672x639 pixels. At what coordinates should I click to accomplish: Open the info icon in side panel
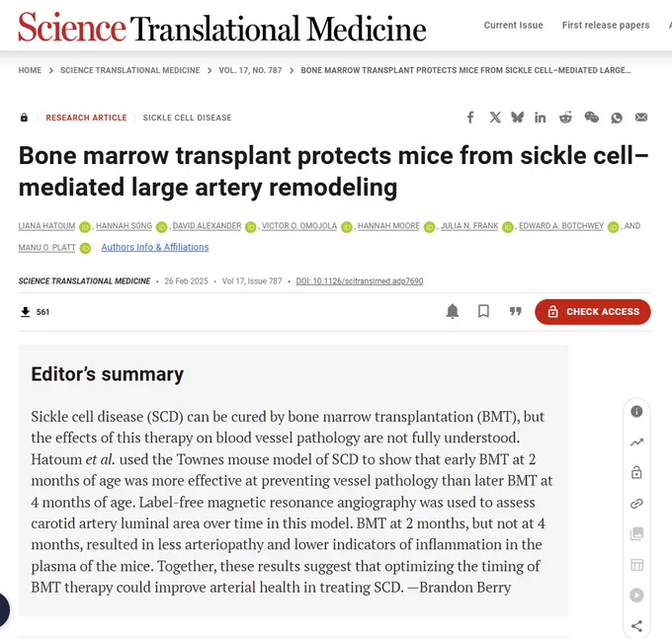(636, 412)
